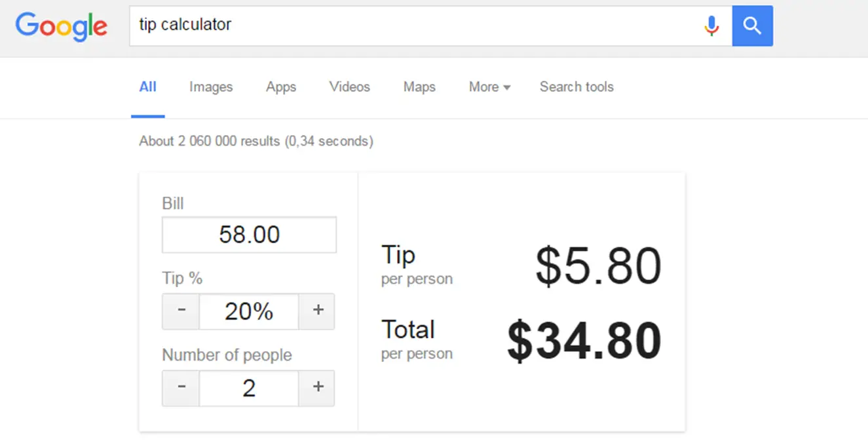The width and height of the screenshot is (868, 447).
Task: Click the Search tools button
Action: click(x=576, y=87)
